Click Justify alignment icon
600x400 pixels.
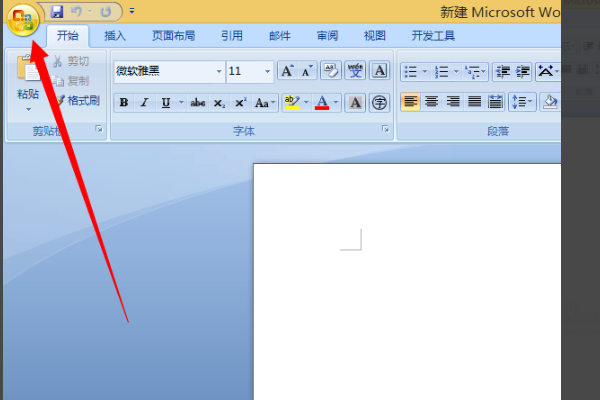(x=474, y=102)
